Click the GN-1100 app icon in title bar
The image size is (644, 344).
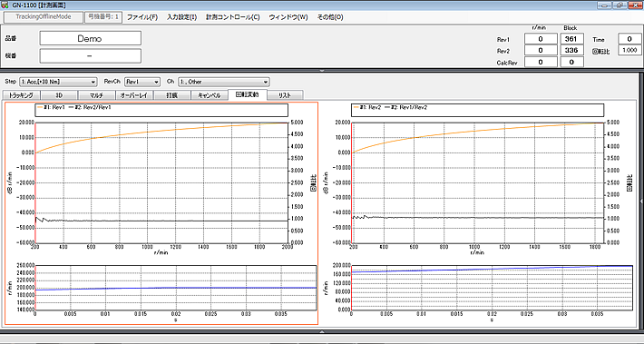(5, 5)
